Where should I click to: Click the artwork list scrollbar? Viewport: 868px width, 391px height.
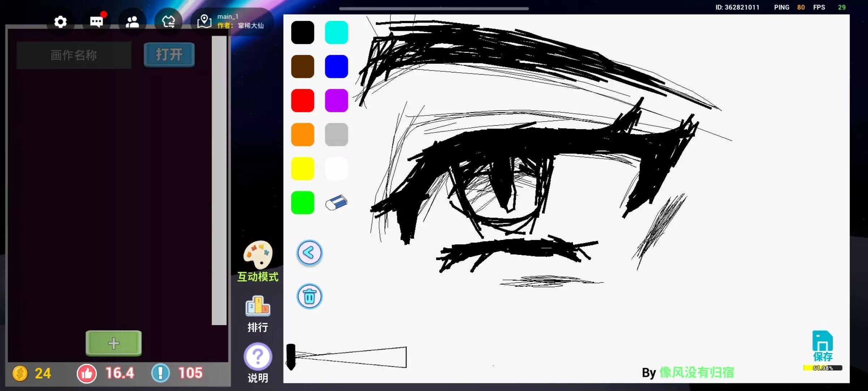pos(219,181)
